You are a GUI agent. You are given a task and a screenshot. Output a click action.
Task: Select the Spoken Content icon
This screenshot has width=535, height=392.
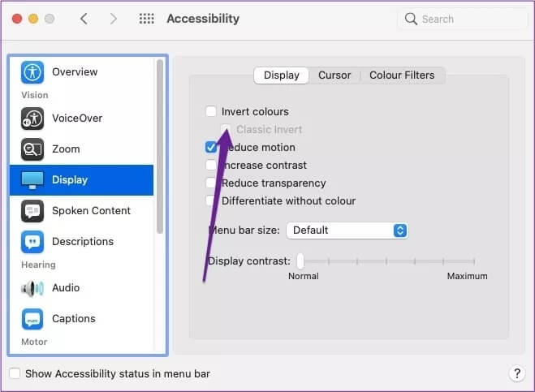tap(32, 211)
